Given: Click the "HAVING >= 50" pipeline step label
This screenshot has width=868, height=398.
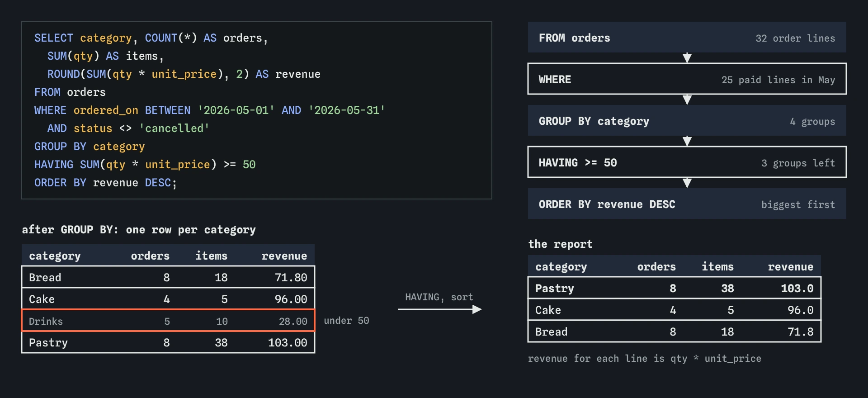Looking at the screenshot, I should tap(578, 163).
